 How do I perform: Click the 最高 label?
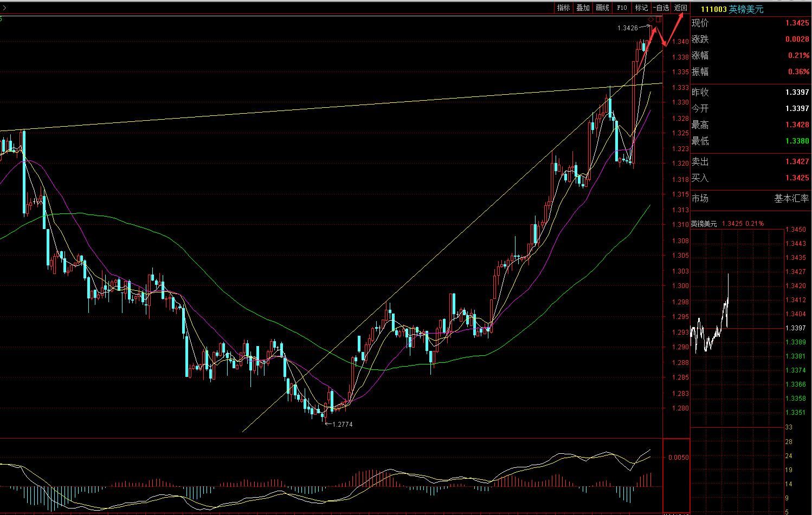700,125
